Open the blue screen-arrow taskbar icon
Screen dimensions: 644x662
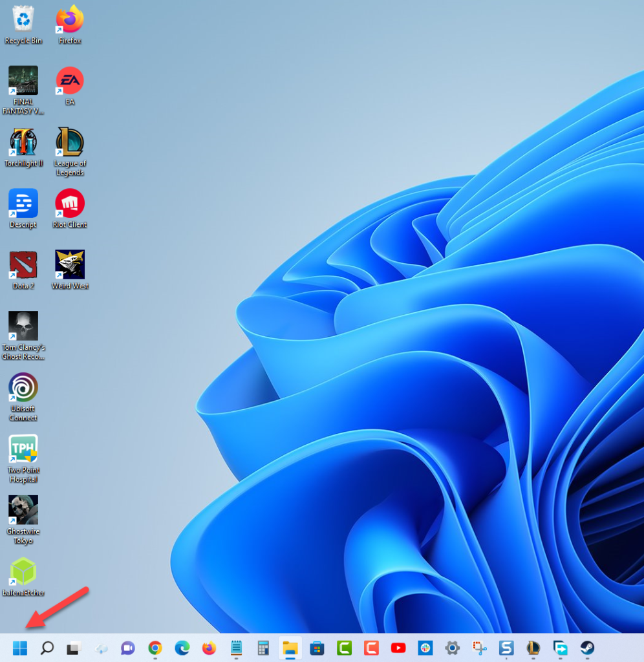(x=561, y=648)
